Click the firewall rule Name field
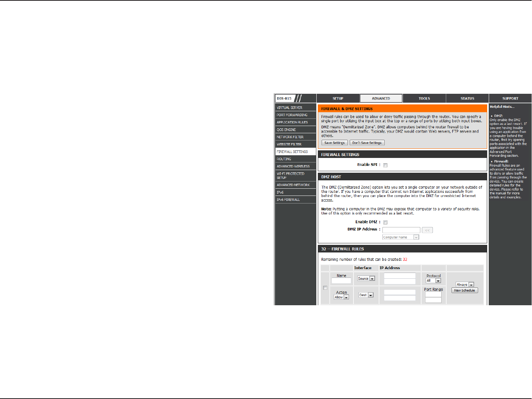Viewport: 532px width, 399px height. pos(341,281)
